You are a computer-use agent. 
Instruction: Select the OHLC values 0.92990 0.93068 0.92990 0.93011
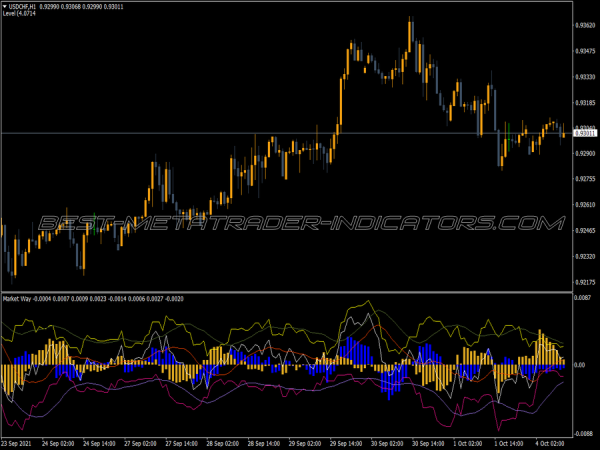click(x=82, y=7)
